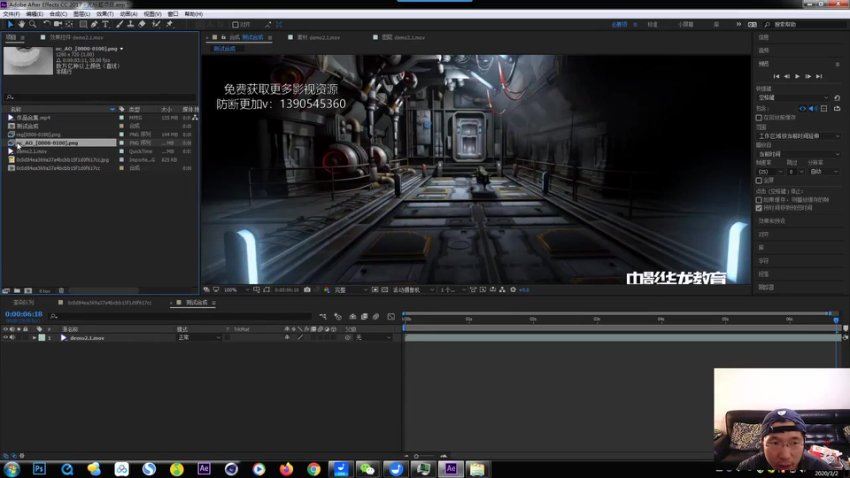Open the composition mini-flowchart in timeline

click(323, 316)
